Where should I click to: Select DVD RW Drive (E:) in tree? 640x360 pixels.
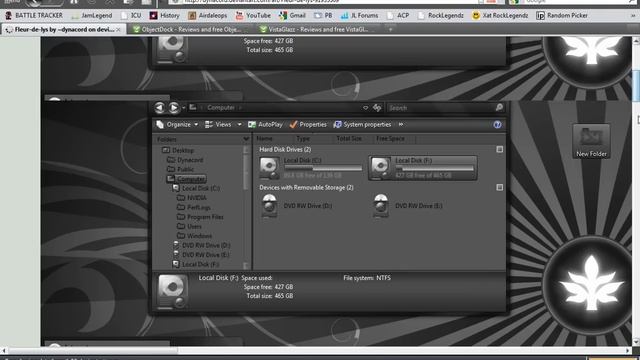point(202,255)
